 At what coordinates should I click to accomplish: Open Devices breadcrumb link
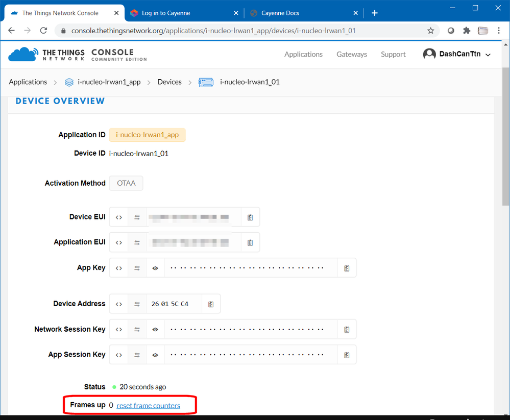point(169,82)
